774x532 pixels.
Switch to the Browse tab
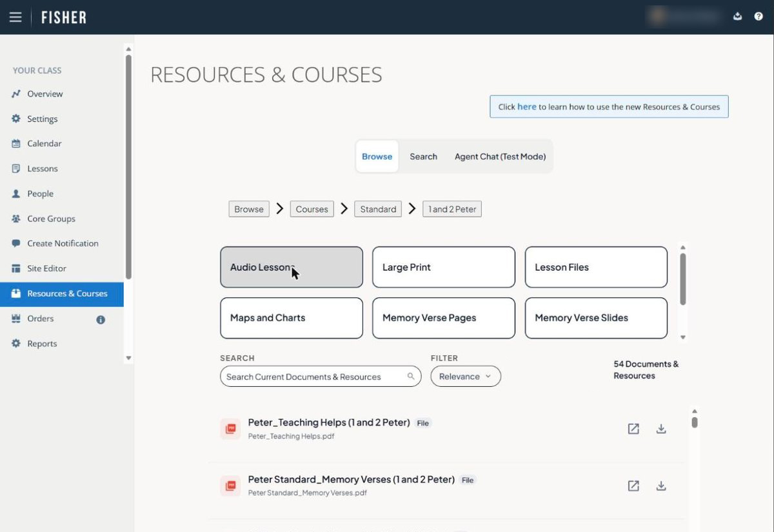[377, 157]
